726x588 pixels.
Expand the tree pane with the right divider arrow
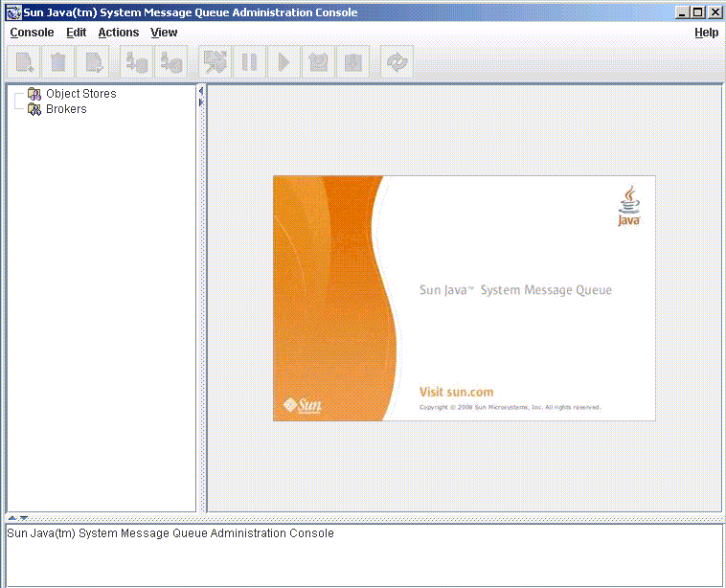(x=201, y=102)
